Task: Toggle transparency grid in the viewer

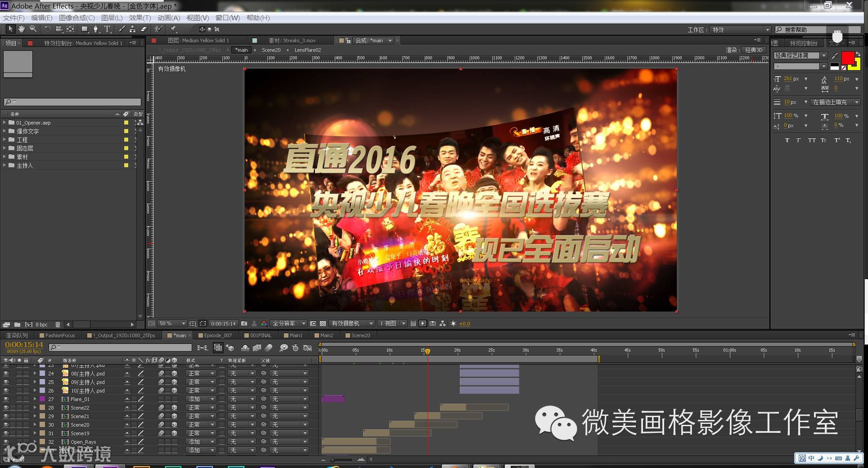Action: point(323,324)
